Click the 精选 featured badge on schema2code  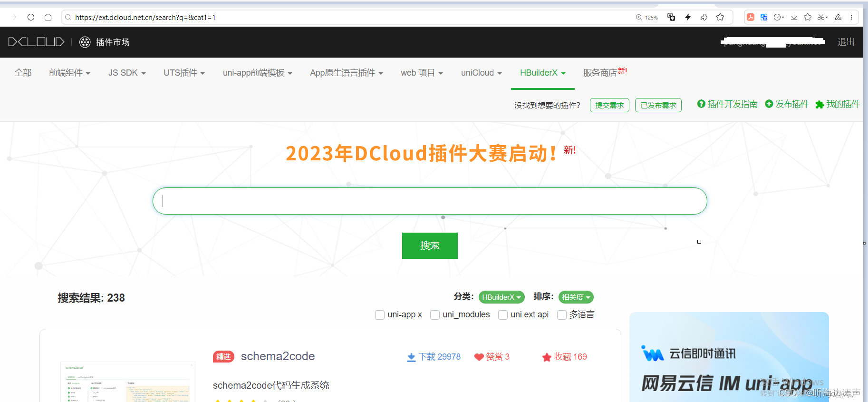click(x=223, y=356)
